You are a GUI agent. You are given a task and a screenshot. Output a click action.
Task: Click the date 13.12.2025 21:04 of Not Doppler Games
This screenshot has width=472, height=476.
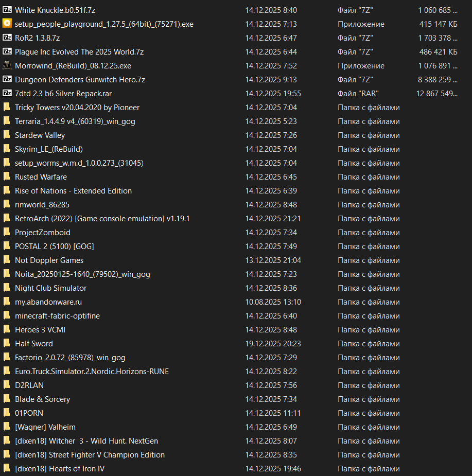pos(273,260)
